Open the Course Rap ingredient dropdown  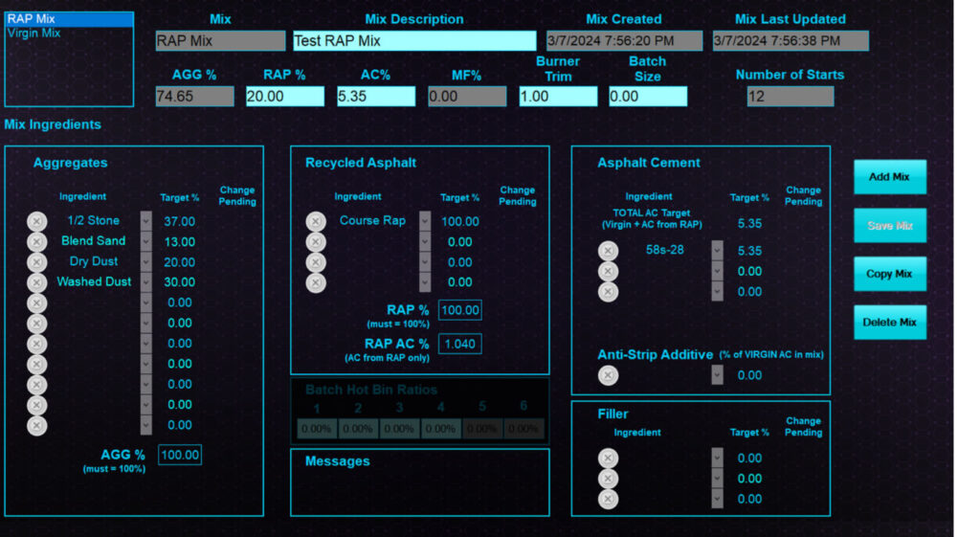(x=425, y=221)
